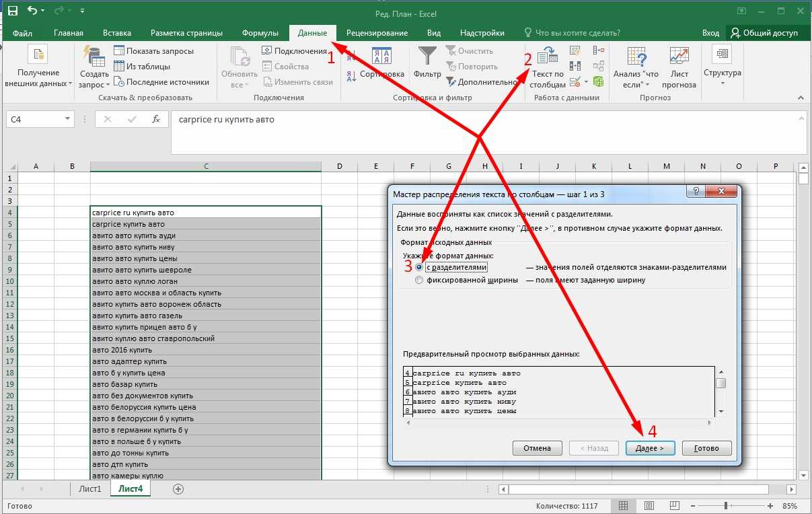This screenshot has width=812, height=514.
Task: Click the Отмена button in wizard
Action: click(x=536, y=448)
